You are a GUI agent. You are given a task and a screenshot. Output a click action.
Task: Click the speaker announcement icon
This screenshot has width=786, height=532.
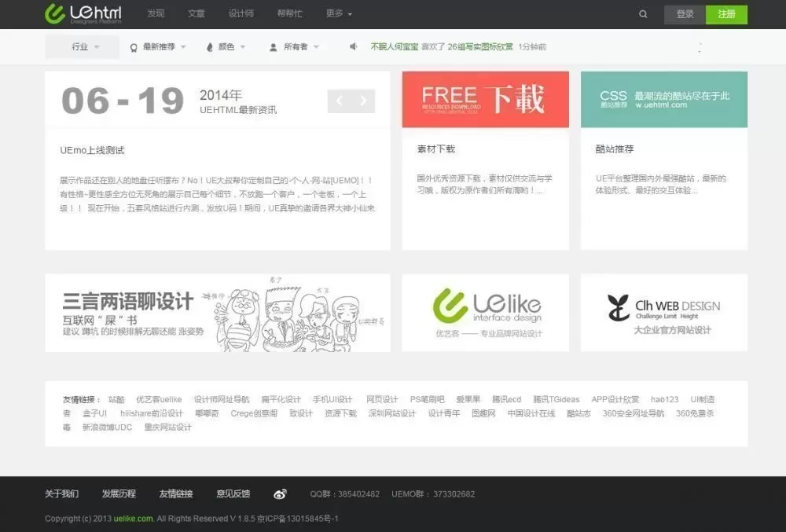coord(354,47)
